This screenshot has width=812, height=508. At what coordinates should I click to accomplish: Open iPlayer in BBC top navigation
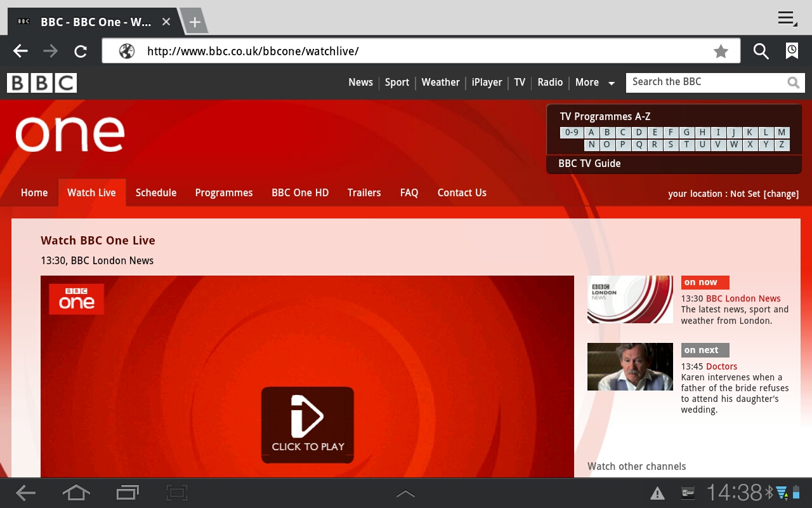click(x=487, y=83)
